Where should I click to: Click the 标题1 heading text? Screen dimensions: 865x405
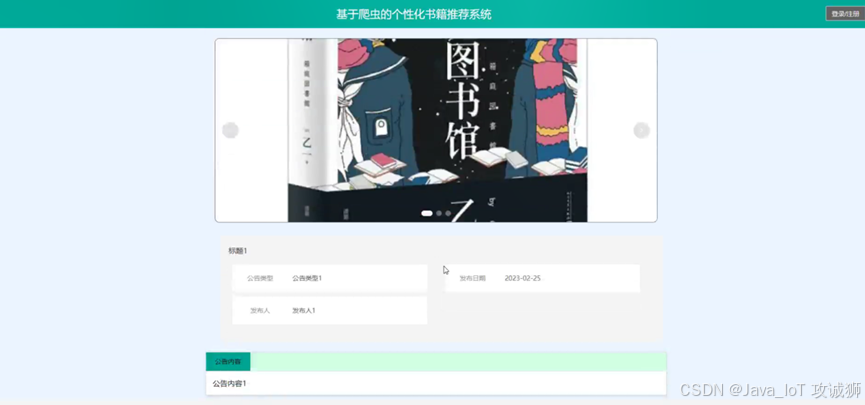238,251
